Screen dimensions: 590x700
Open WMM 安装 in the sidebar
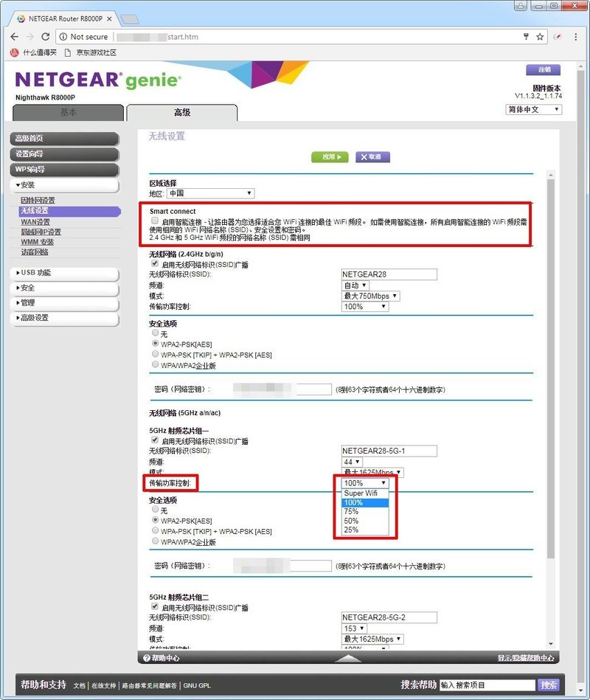click(37, 241)
